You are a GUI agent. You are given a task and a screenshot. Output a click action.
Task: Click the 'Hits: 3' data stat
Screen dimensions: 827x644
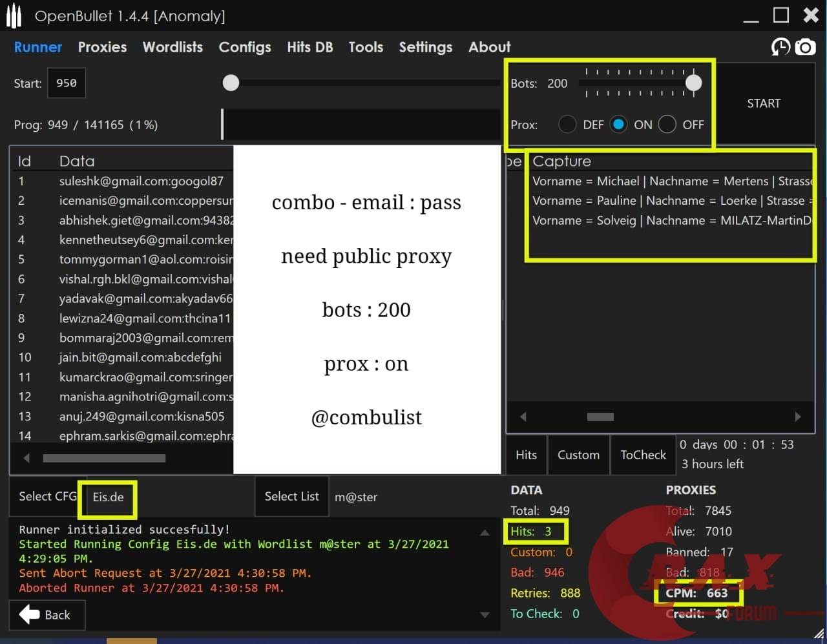click(531, 531)
